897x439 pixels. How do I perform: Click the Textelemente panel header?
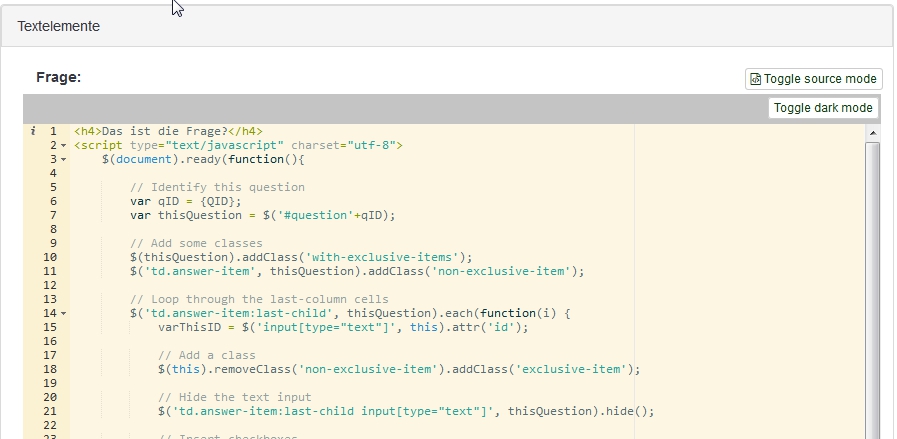pyautogui.click(x=58, y=26)
